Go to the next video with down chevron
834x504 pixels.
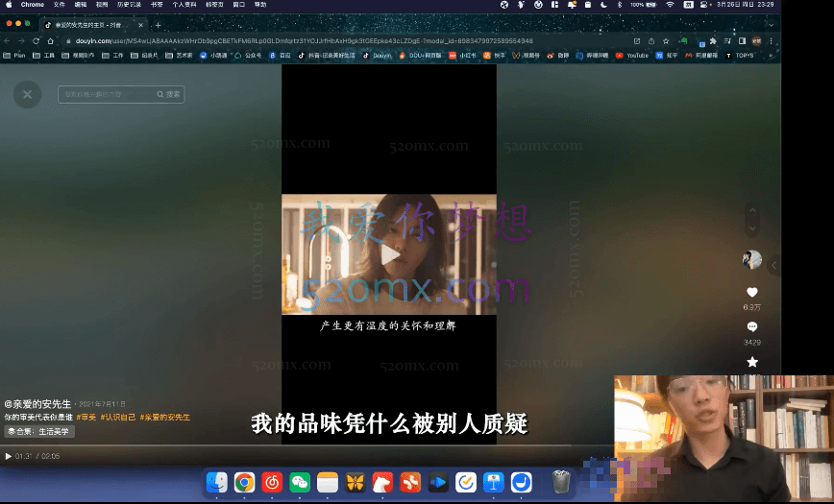(x=752, y=228)
